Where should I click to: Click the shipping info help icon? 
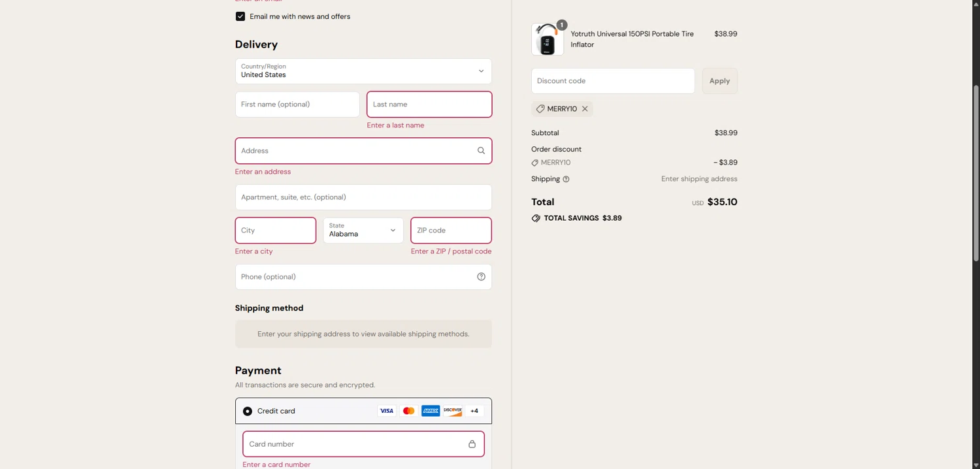(566, 179)
